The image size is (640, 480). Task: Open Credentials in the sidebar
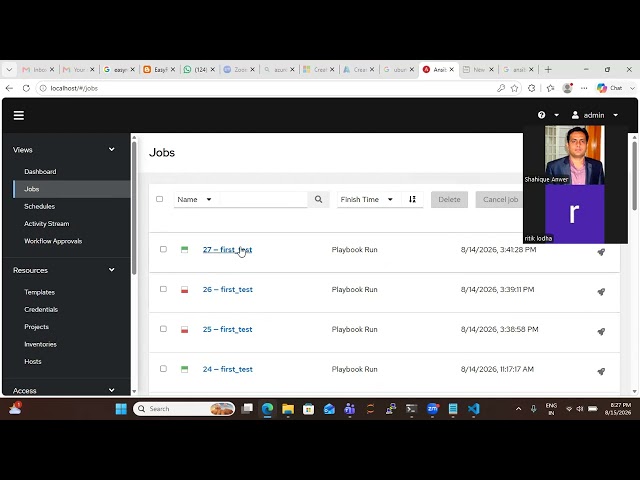point(41,309)
